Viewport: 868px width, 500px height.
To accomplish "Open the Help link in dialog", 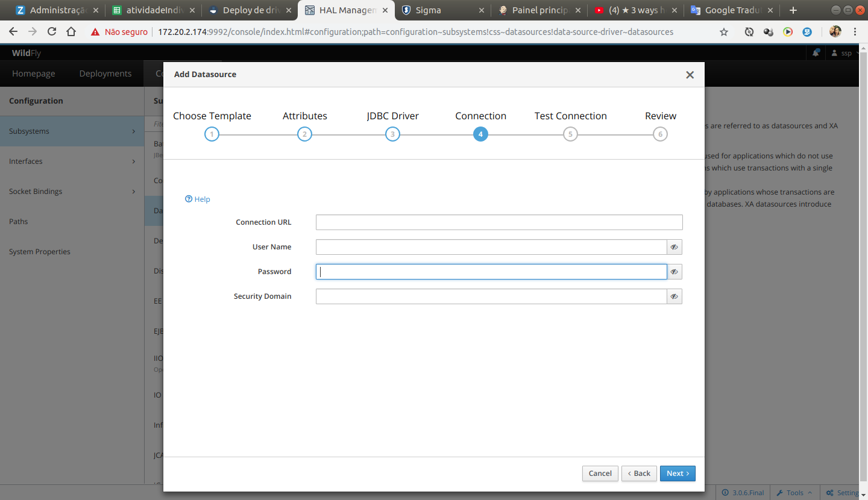I will tap(198, 199).
